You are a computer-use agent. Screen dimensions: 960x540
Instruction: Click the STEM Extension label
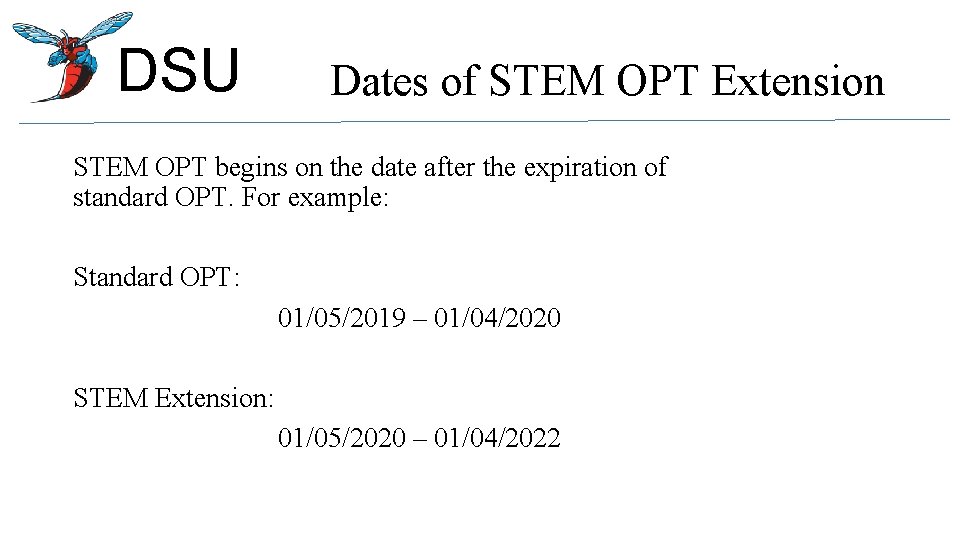[173, 398]
